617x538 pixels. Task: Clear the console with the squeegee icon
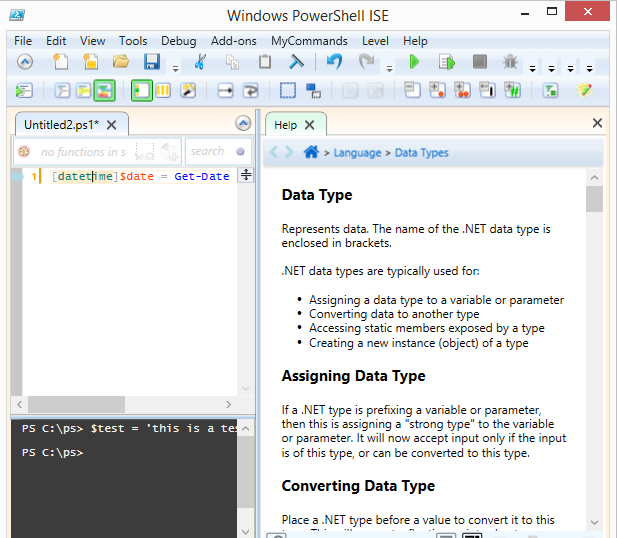tap(296, 62)
